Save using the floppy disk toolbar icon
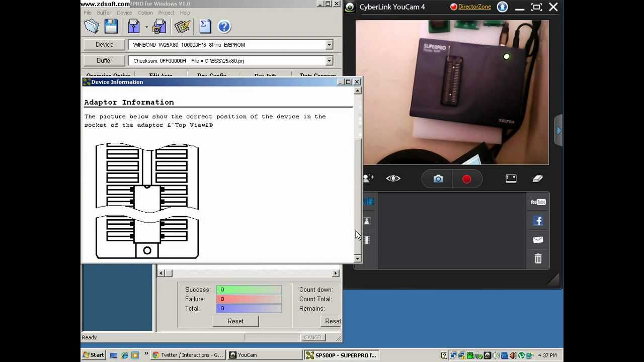644x362 pixels. (x=111, y=26)
